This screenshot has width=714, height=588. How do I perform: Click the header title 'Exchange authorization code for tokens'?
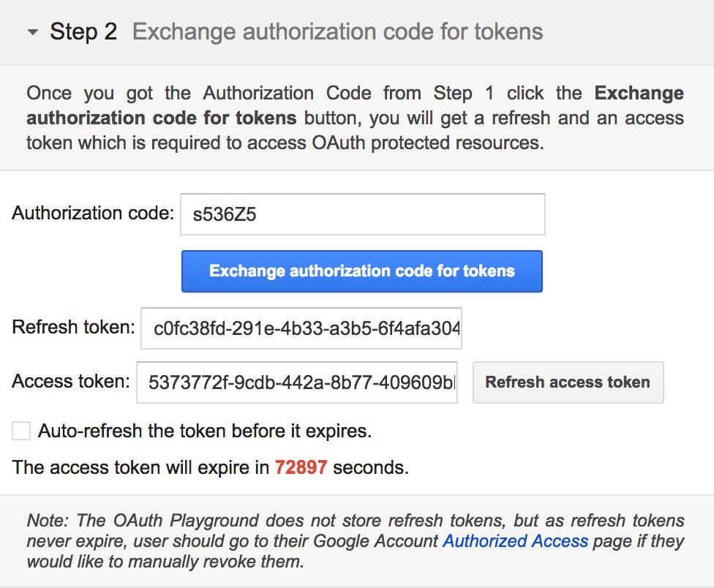click(x=337, y=32)
